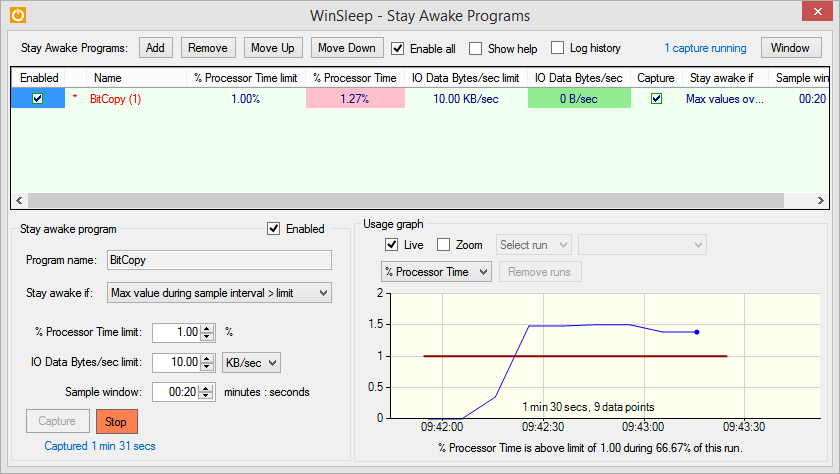Click the list's horizontal scrollbar thumb

[406, 200]
